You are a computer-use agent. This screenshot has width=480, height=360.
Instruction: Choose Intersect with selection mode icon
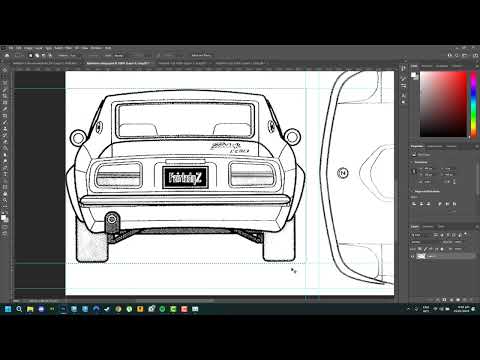(50, 56)
